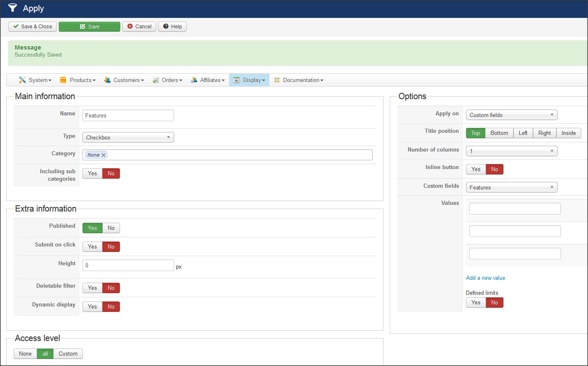Set Published to No
The width and height of the screenshot is (588, 366).
[x=111, y=228]
